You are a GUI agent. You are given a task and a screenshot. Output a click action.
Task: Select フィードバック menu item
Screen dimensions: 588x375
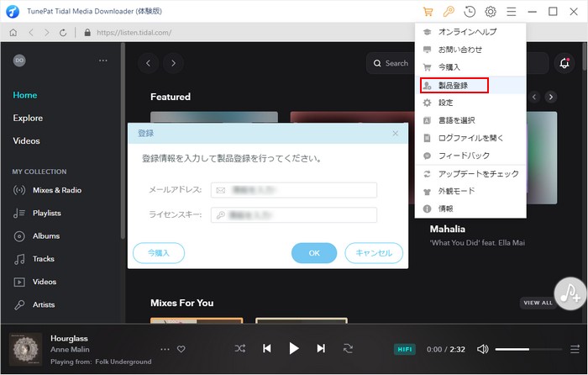pyautogui.click(x=470, y=156)
